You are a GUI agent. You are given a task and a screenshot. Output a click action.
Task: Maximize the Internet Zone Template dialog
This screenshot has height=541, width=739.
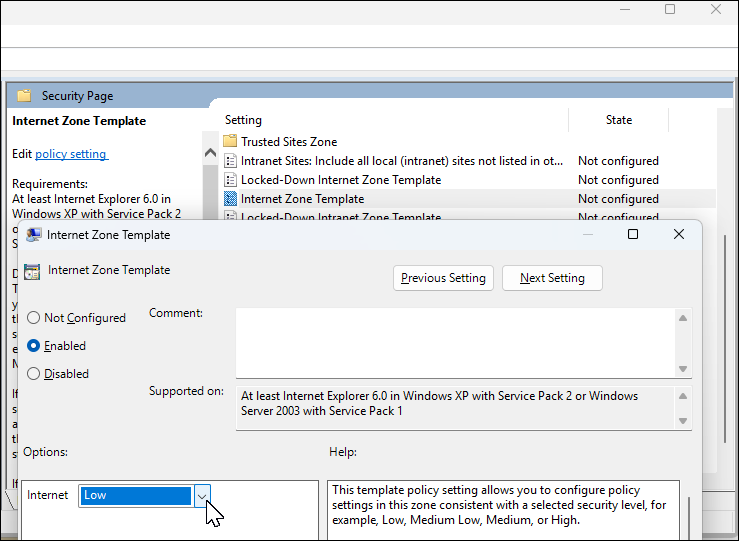632,234
